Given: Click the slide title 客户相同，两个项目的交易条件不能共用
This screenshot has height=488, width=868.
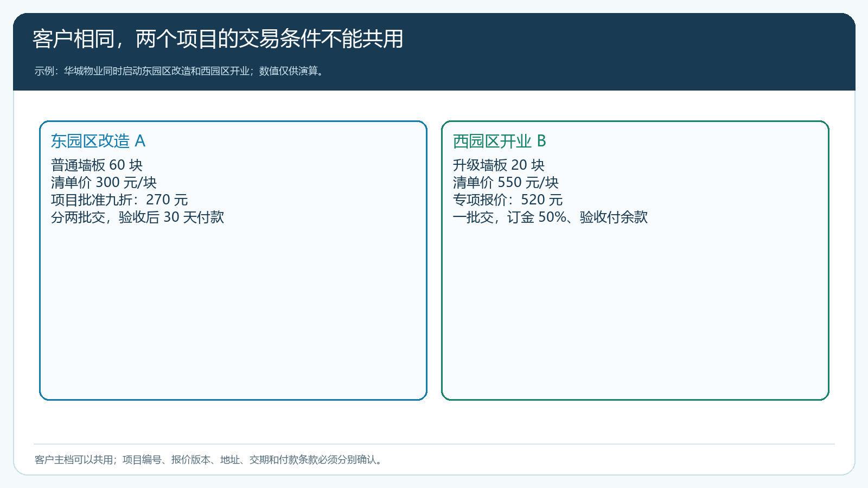Looking at the screenshot, I should (x=218, y=39).
